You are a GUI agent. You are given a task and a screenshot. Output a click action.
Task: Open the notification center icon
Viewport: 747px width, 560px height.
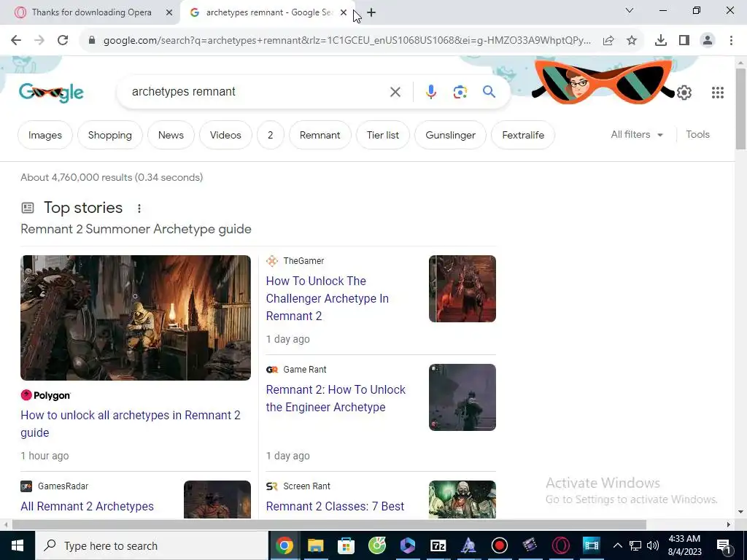724,545
